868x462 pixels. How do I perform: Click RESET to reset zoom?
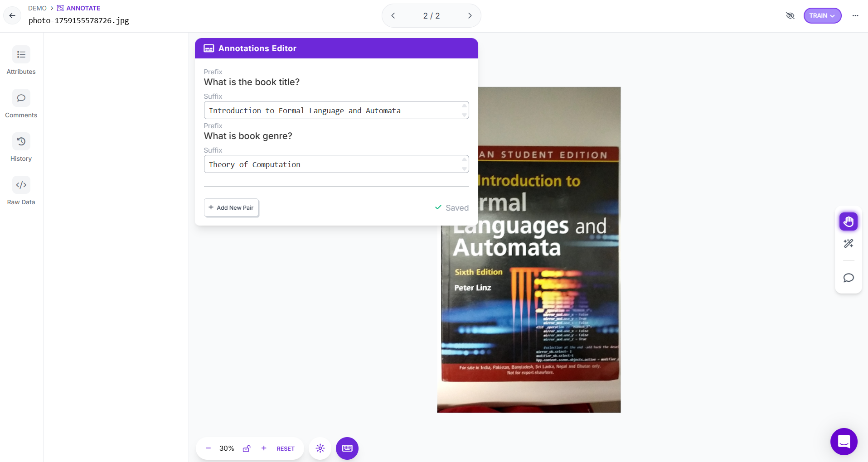(x=286, y=448)
